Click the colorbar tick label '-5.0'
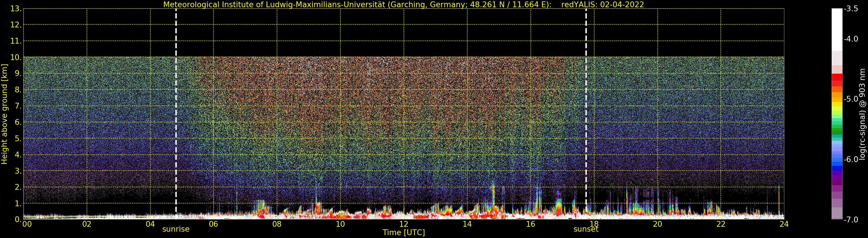 (x=851, y=99)
